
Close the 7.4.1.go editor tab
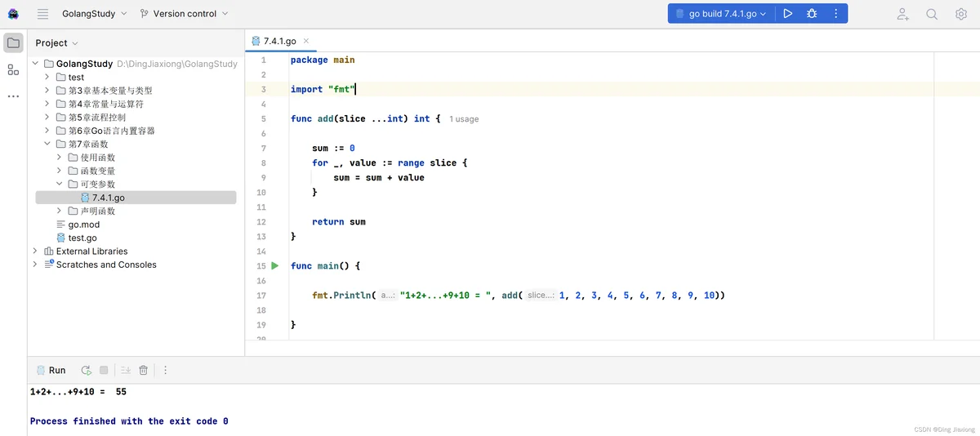pos(306,41)
